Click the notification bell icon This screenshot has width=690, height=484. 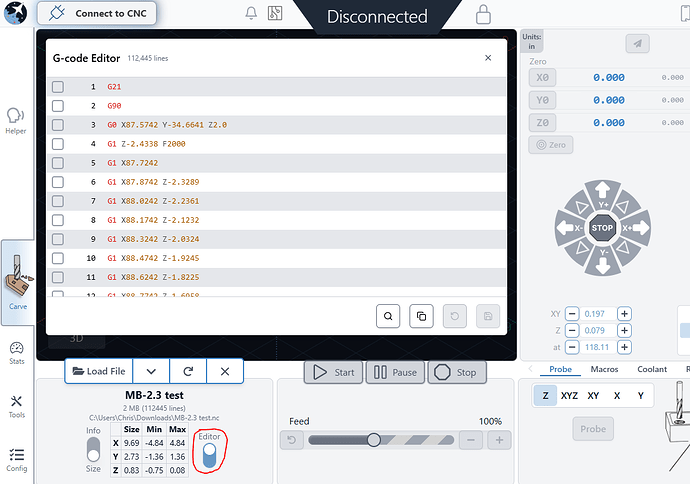[250, 15]
